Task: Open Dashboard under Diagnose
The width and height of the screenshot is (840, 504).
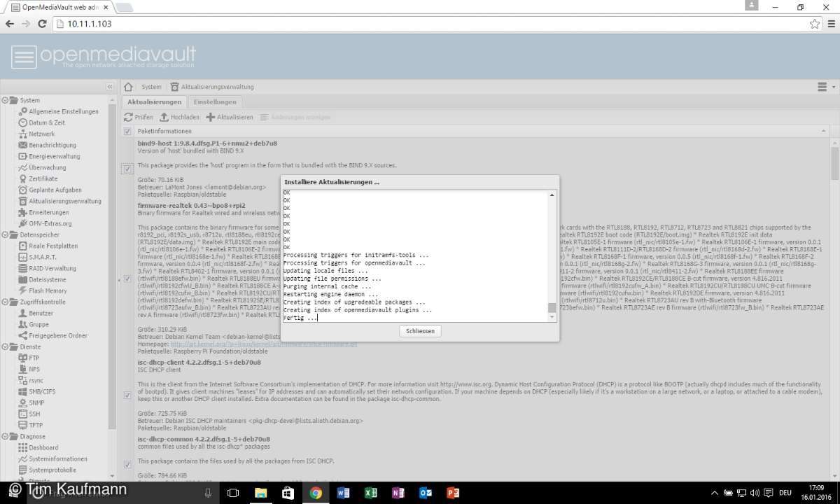Action: click(x=43, y=447)
